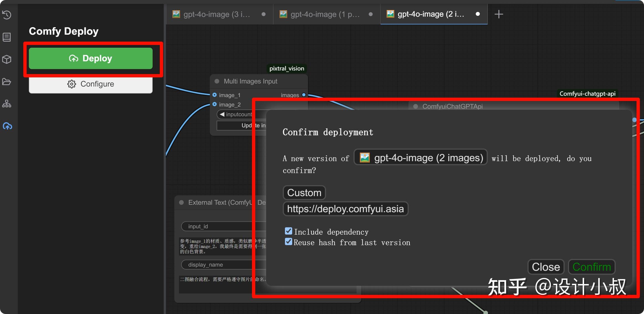644x314 pixels.
Task: Click the images output socket
Action: 304,95
